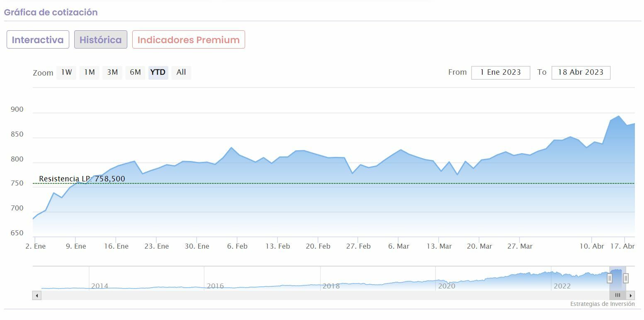Click the Resistencia LP 758,500 line label
Viewport: 644px width, 320px height.
[x=82, y=179]
